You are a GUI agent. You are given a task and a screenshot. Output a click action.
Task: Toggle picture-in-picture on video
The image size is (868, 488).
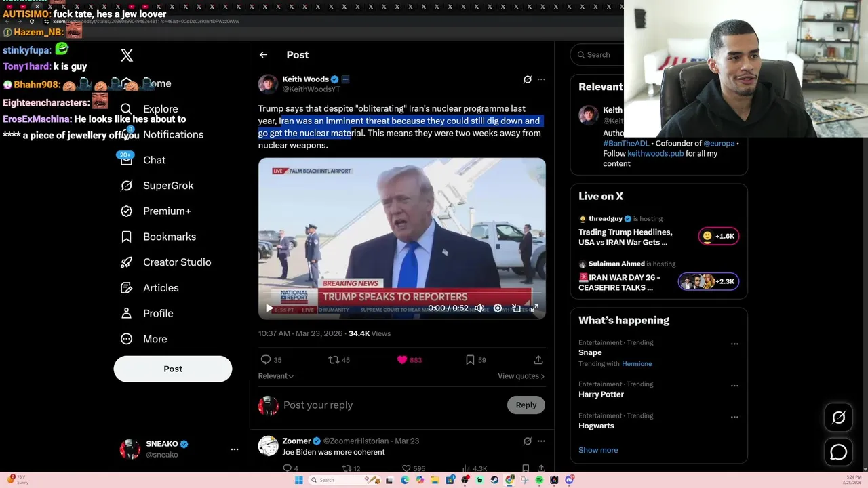coord(516,308)
